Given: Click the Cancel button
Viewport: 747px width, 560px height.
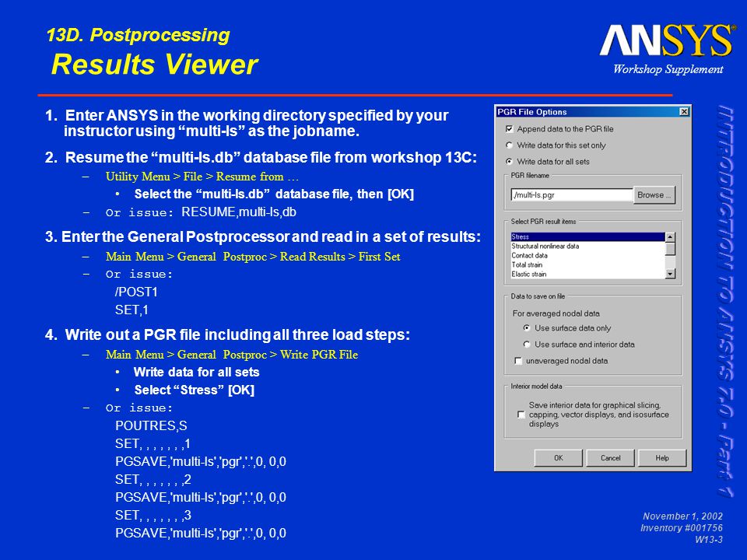Looking at the screenshot, I should pos(610,457).
